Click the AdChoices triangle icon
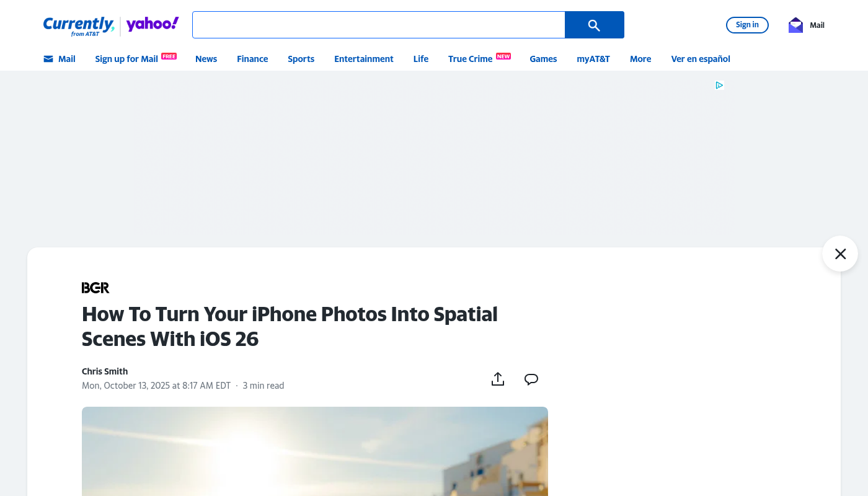Image resolution: width=868 pixels, height=496 pixels. coord(719,86)
